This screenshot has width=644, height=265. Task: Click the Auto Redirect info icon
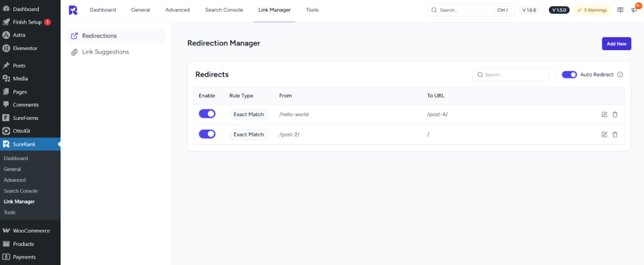click(620, 75)
